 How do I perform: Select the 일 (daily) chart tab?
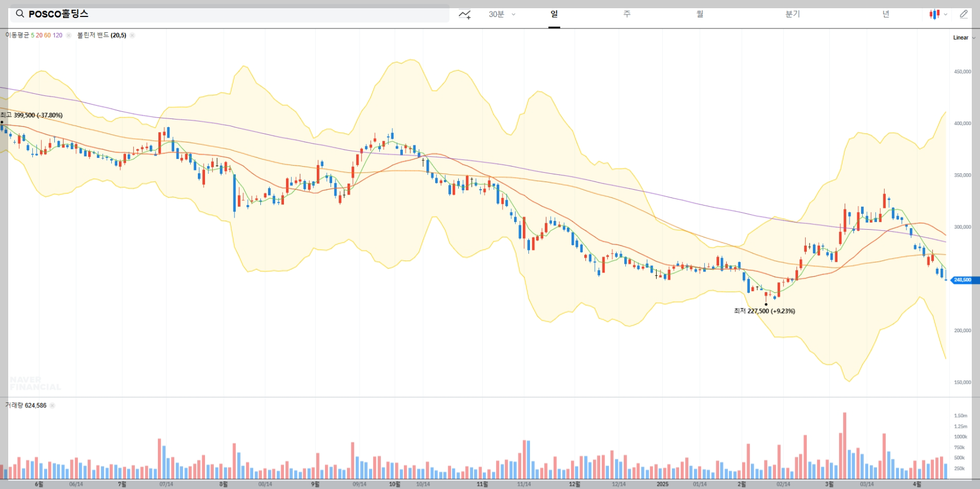[x=554, y=14]
